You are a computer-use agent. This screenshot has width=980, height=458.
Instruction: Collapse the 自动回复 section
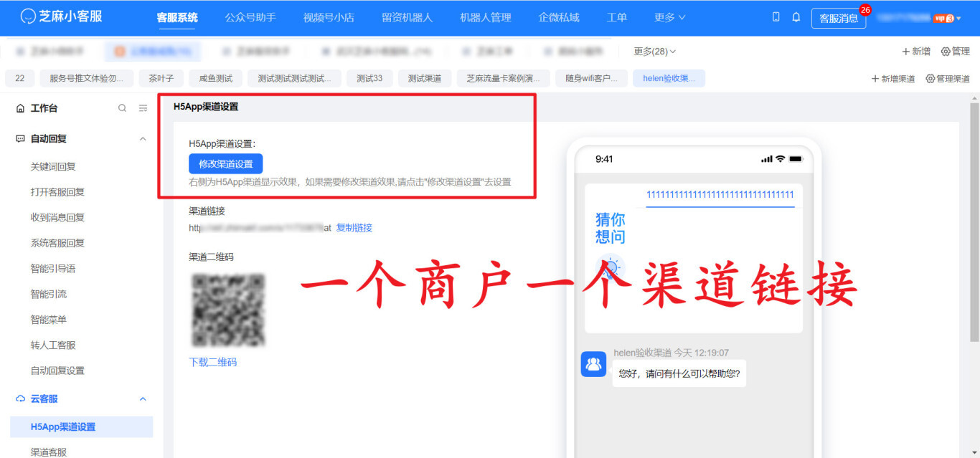143,139
